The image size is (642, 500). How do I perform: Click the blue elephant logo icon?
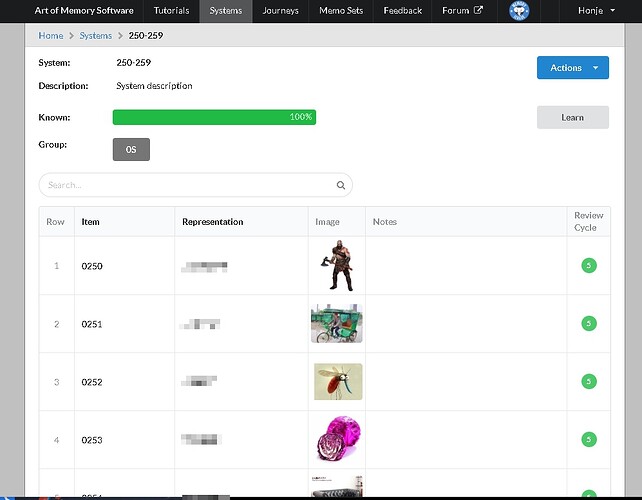519,11
